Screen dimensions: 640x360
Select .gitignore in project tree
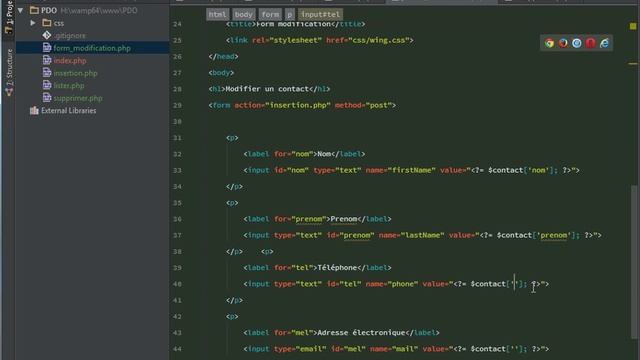click(x=70, y=36)
